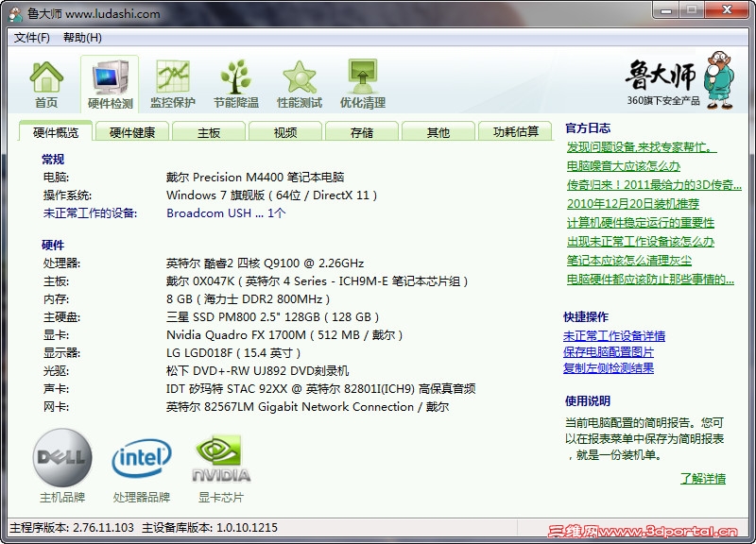
Task: Click the 戴尔 Precision M4400 笔记本电脑 text
Action: pos(255,178)
